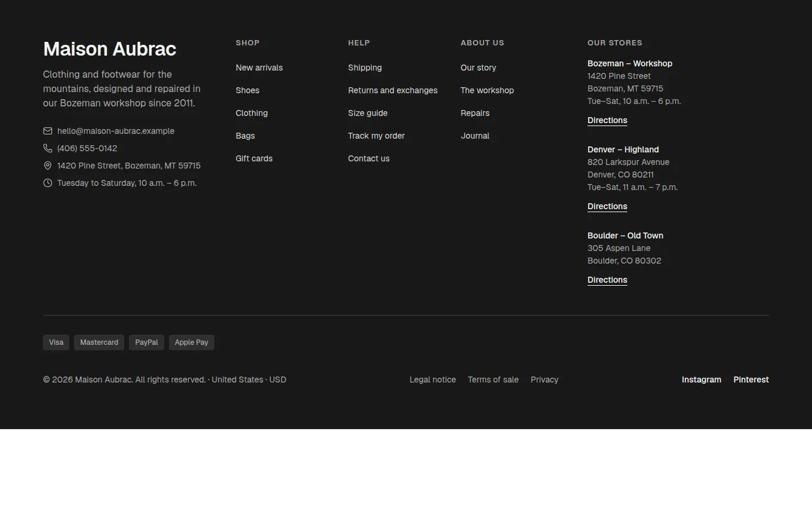The height and width of the screenshot is (508, 812).
Task: Click the Boulder – Old Town store name
Action: pyautogui.click(x=625, y=235)
